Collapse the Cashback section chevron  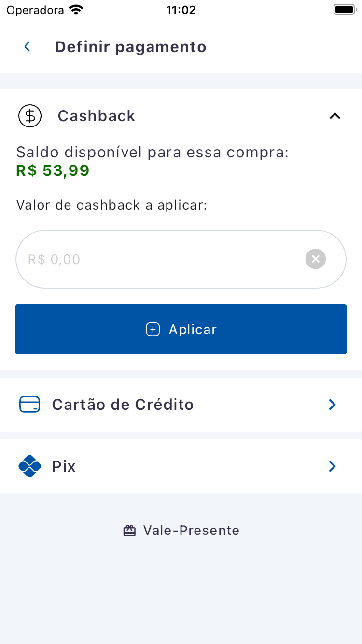pyautogui.click(x=334, y=116)
